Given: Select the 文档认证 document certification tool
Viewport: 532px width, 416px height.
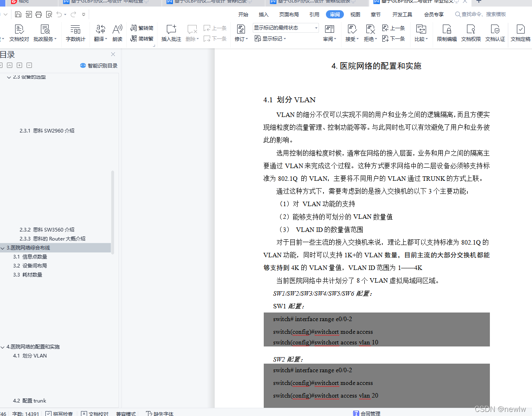Looking at the screenshot, I should [x=495, y=33].
